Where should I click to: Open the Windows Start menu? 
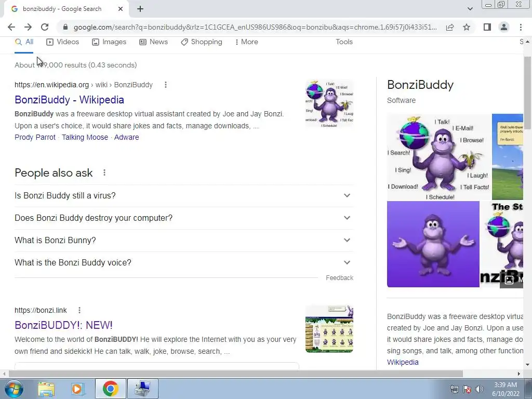[14, 389]
